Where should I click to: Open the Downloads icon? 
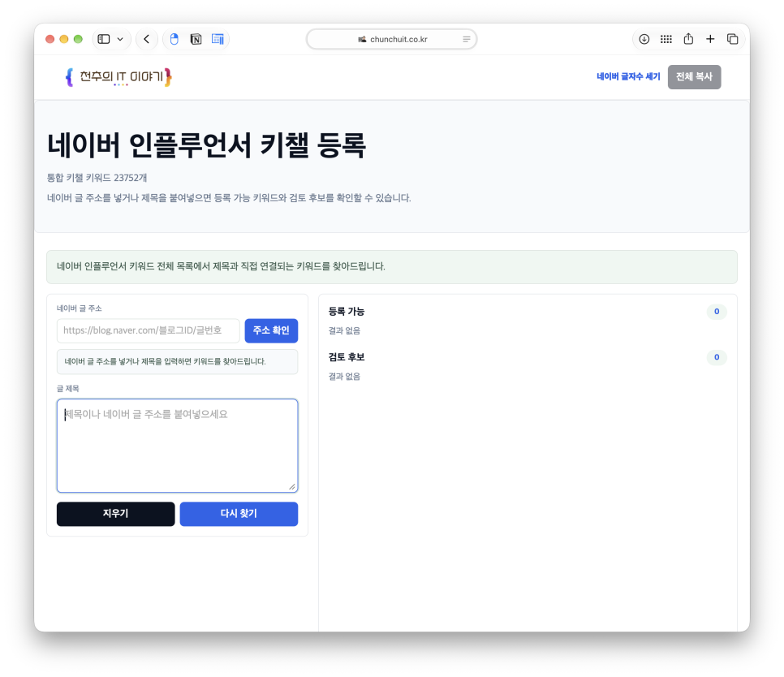pyautogui.click(x=644, y=39)
